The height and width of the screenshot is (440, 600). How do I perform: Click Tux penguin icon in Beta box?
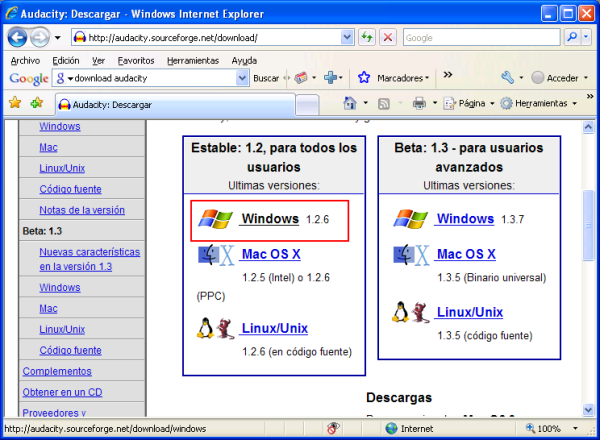click(x=401, y=312)
